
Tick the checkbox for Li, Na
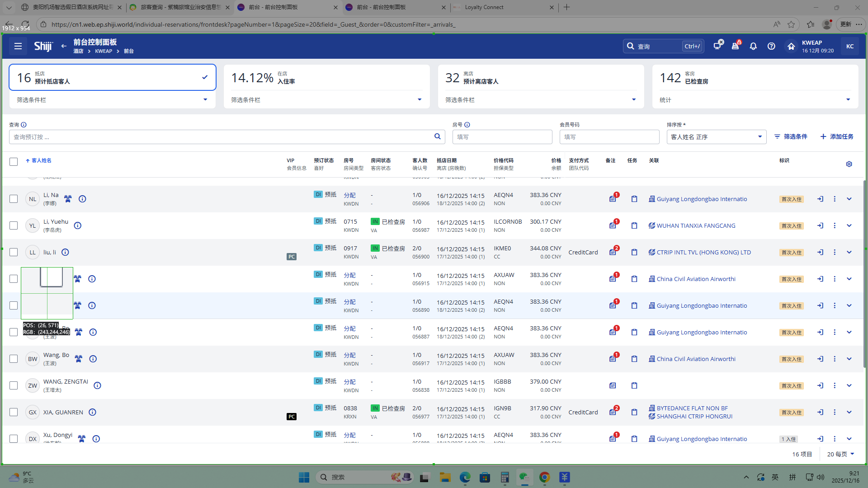[x=14, y=199]
